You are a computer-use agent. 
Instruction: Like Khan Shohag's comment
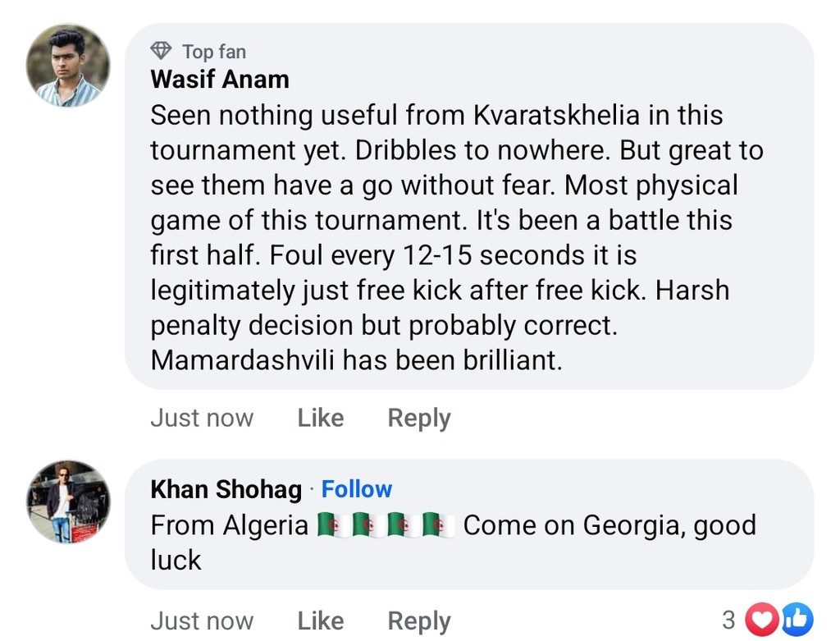(x=320, y=621)
